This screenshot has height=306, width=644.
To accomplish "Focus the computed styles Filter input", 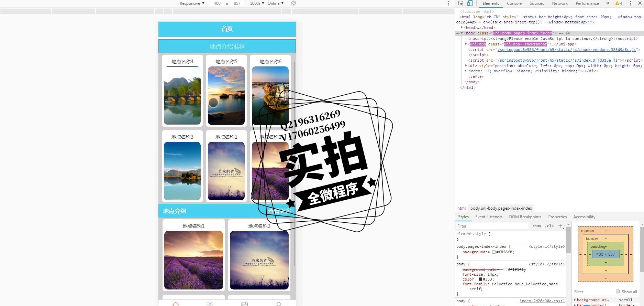I will (x=593, y=292).
